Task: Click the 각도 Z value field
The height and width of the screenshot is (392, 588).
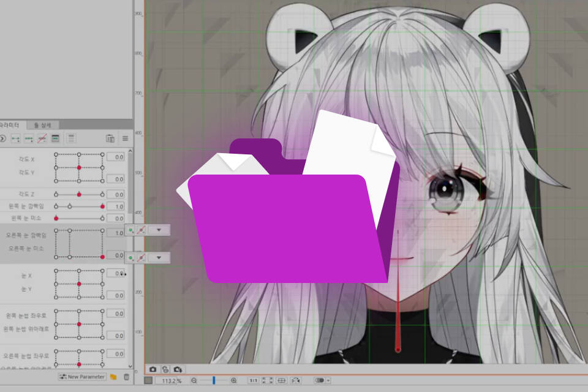Action: coord(116,194)
